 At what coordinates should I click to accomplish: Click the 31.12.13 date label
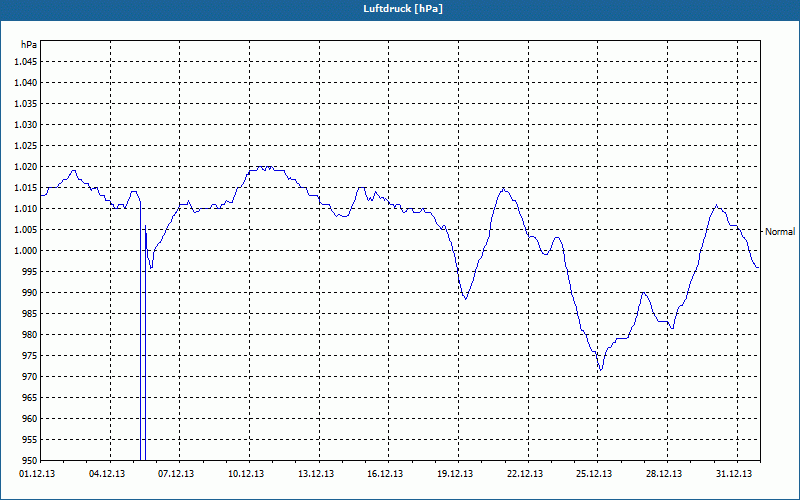pos(734,474)
